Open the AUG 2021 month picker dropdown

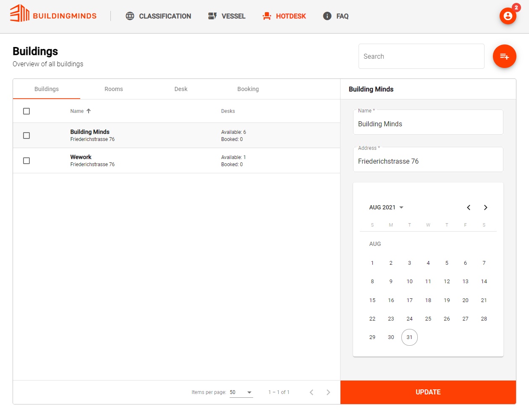[386, 207]
